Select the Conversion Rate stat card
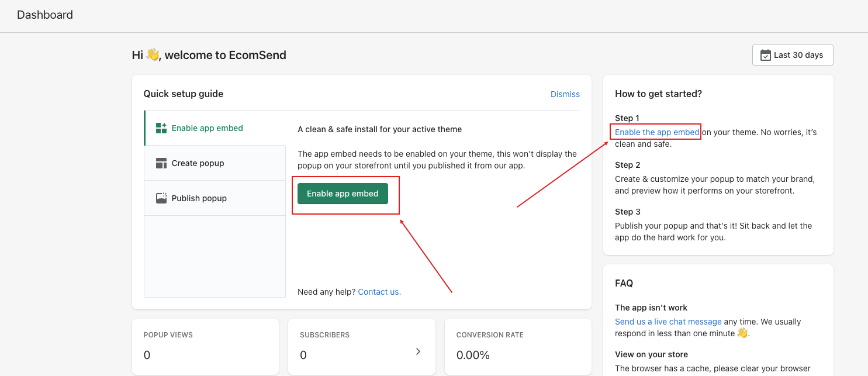 point(518,346)
